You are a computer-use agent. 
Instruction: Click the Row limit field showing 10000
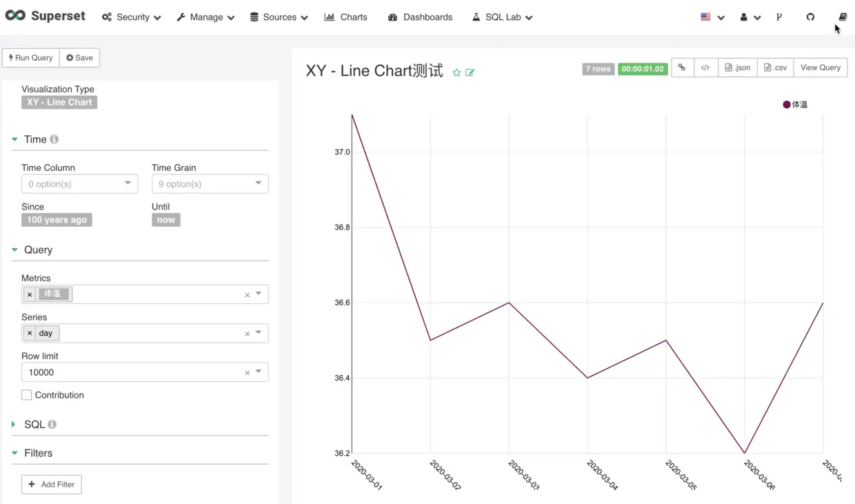(x=145, y=372)
